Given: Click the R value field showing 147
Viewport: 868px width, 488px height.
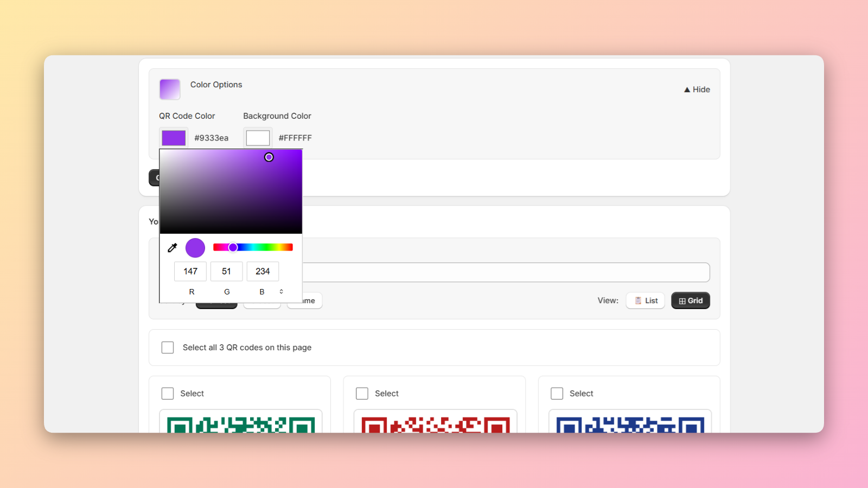Looking at the screenshot, I should (190, 271).
